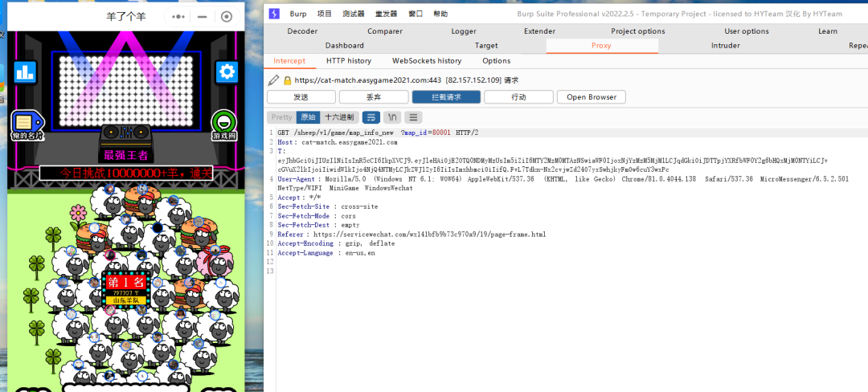
Task: Select the Intercept sub-tab
Action: 289,61
